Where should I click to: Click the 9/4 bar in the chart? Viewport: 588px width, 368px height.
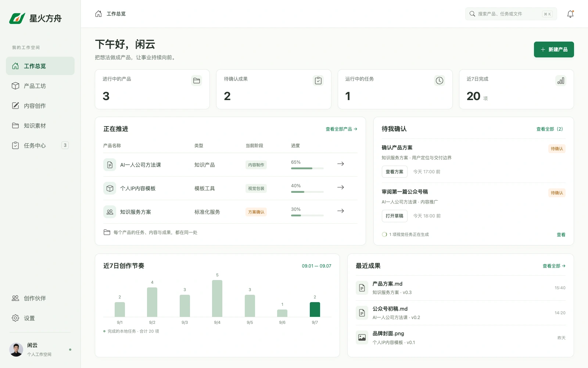(x=217, y=298)
